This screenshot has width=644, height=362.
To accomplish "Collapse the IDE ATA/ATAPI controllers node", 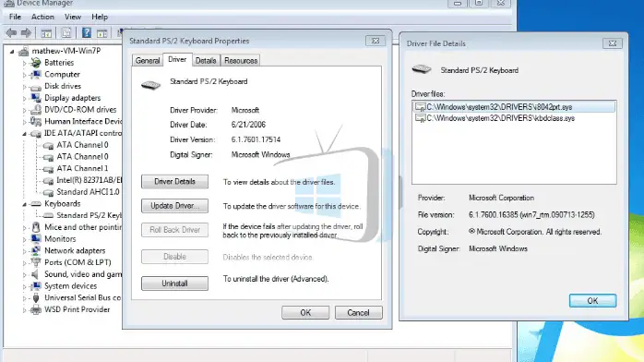I will (24, 134).
